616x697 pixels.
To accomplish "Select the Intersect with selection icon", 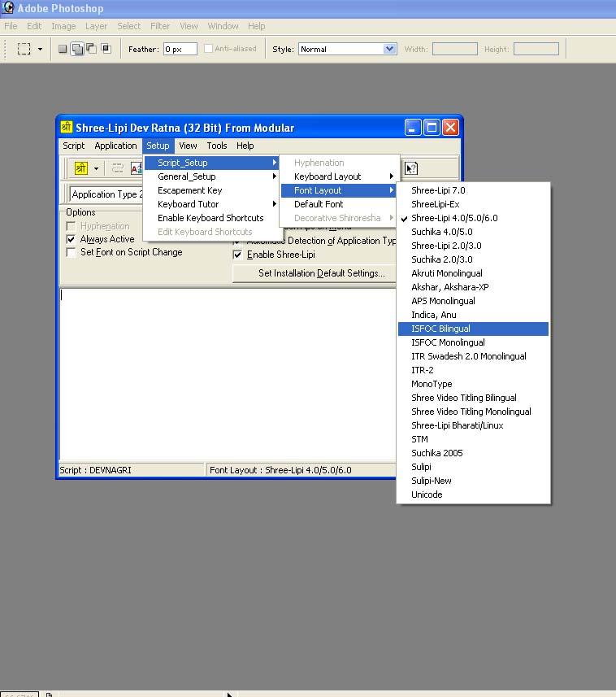I will [106, 49].
